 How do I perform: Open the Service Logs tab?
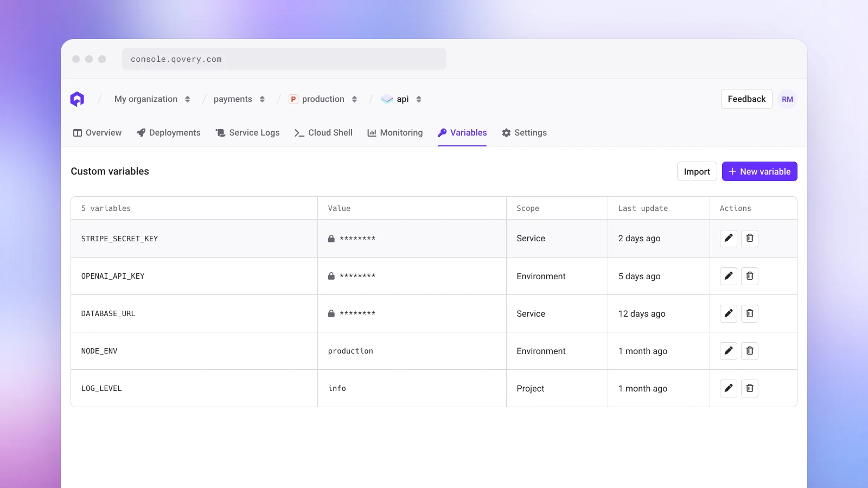[248, 133]
